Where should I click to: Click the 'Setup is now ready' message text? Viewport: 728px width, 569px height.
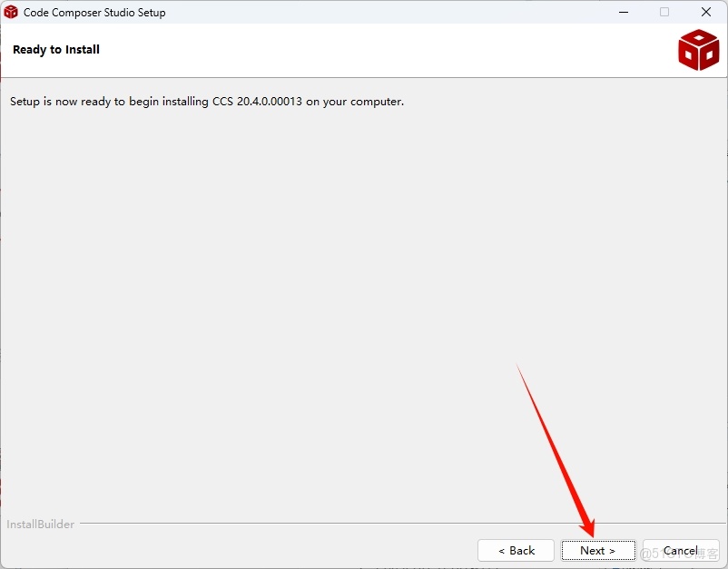click(207, 101)
